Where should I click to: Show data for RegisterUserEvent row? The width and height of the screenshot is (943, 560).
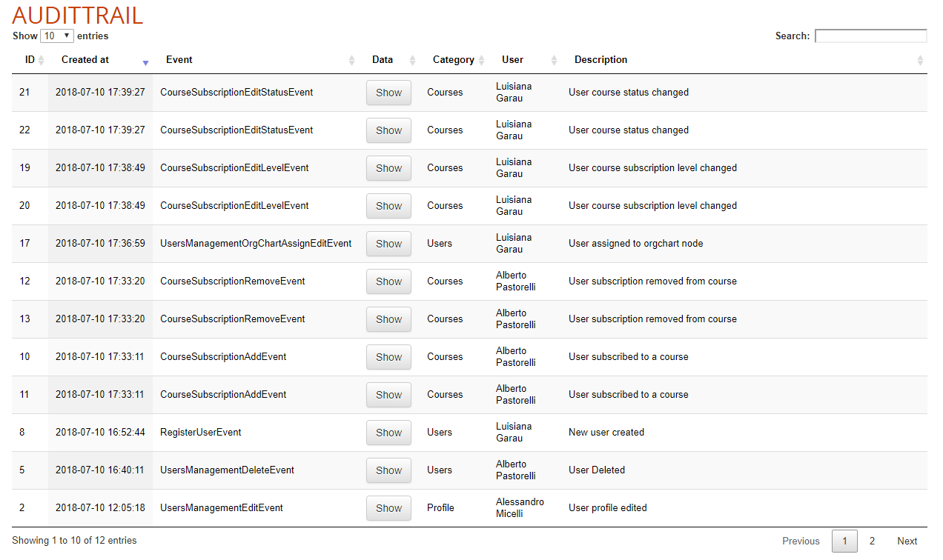[x=388, y=433]
